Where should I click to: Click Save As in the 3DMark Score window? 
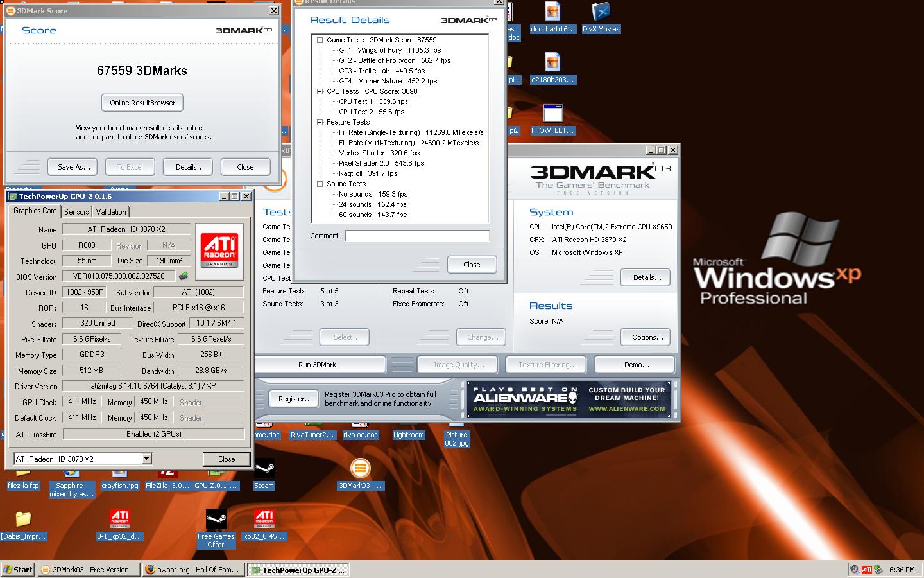point(73,167)
